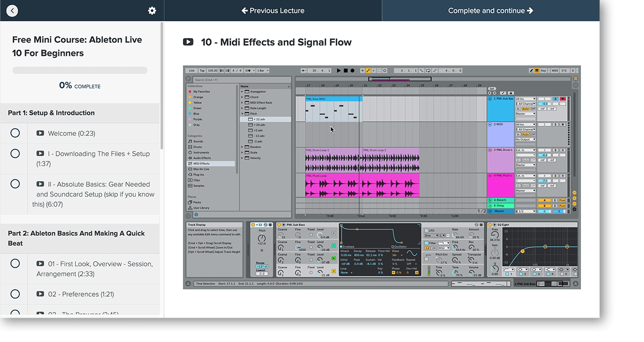Go to Previous Lecture
The height and width of the screenshot is (342, 644).
click(x=273, y=11)
